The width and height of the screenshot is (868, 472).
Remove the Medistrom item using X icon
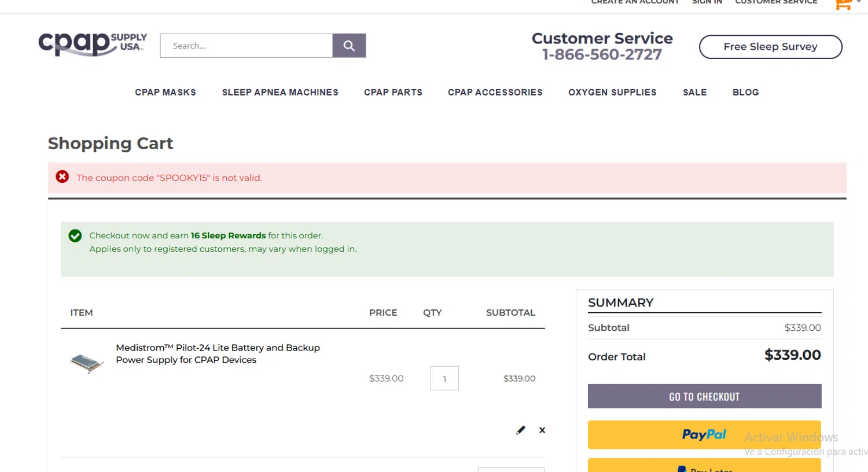(542, 430)
